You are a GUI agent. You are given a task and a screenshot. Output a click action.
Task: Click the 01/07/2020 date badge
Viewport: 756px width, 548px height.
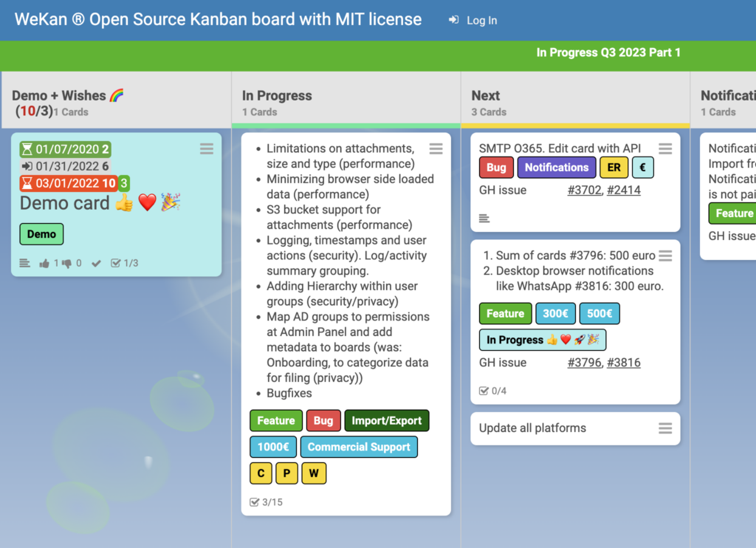[66, 149]
